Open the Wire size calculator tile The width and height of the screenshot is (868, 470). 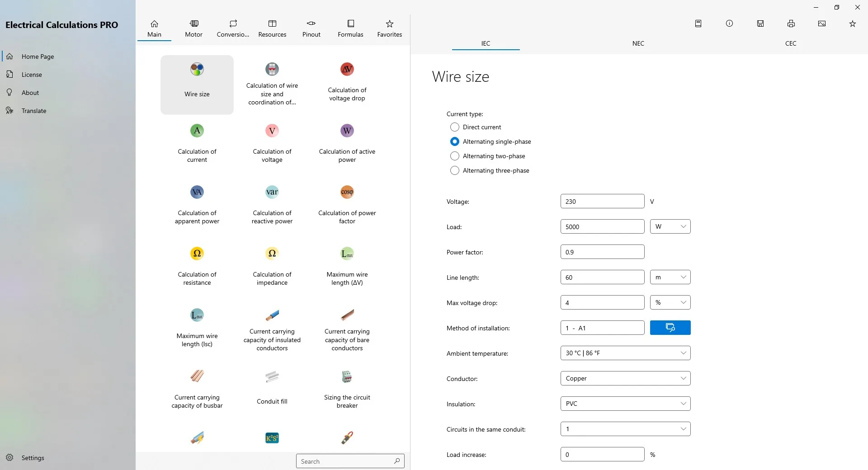[x=197, y=85]
